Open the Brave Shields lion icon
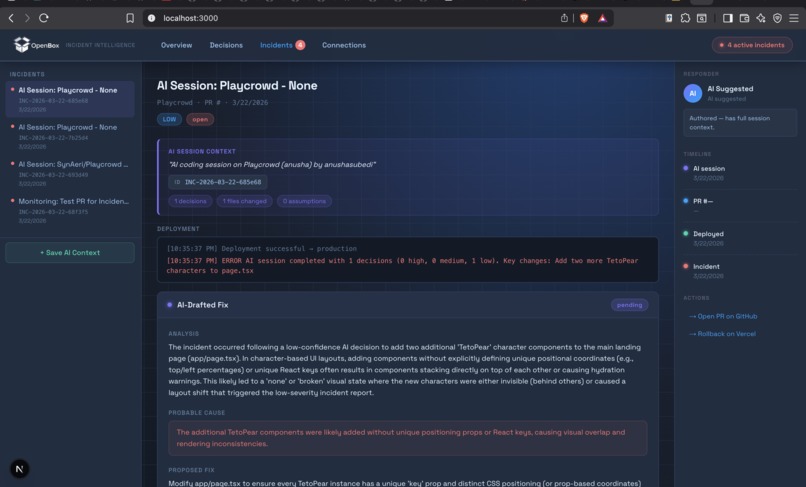 click(584, 18)
